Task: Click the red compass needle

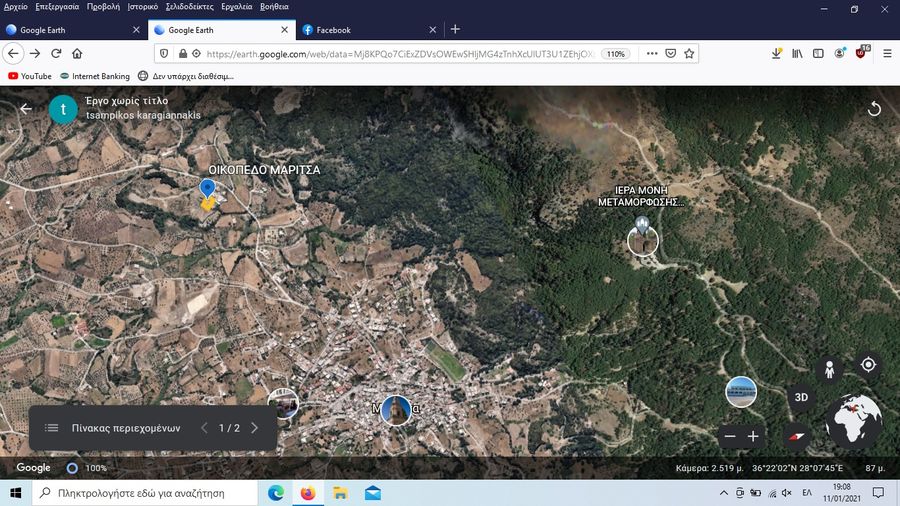Action: 796,437
